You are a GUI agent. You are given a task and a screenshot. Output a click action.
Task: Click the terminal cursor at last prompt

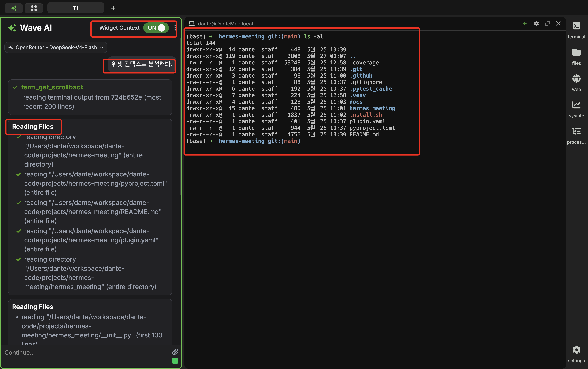pos(305,141)
